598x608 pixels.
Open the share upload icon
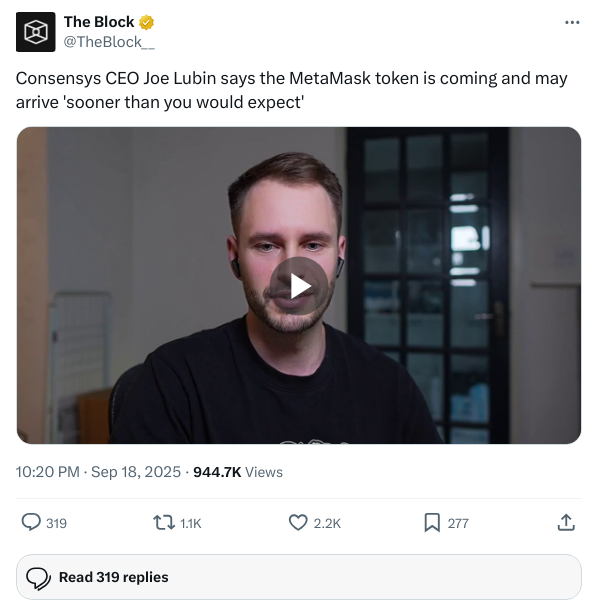(566, 522)
